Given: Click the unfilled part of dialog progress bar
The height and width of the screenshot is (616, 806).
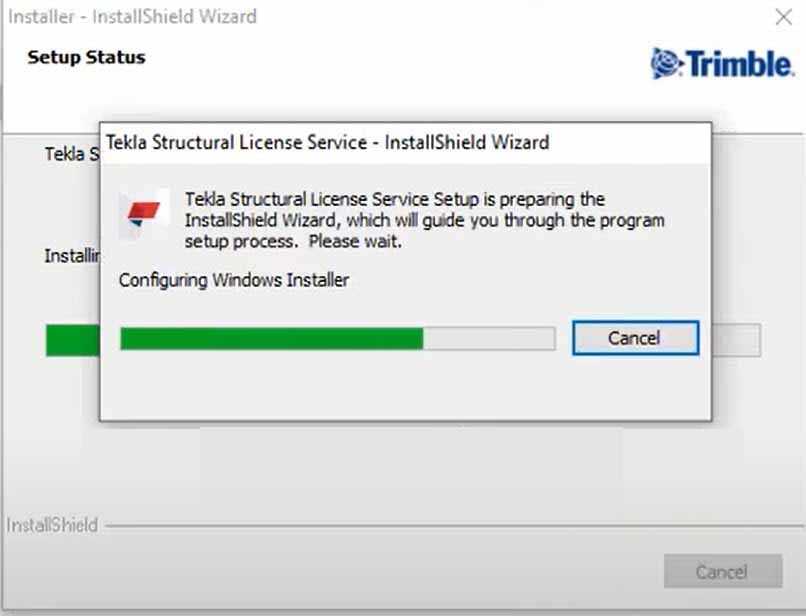Looking at the screenshot, I should click(x=489, y=339).
